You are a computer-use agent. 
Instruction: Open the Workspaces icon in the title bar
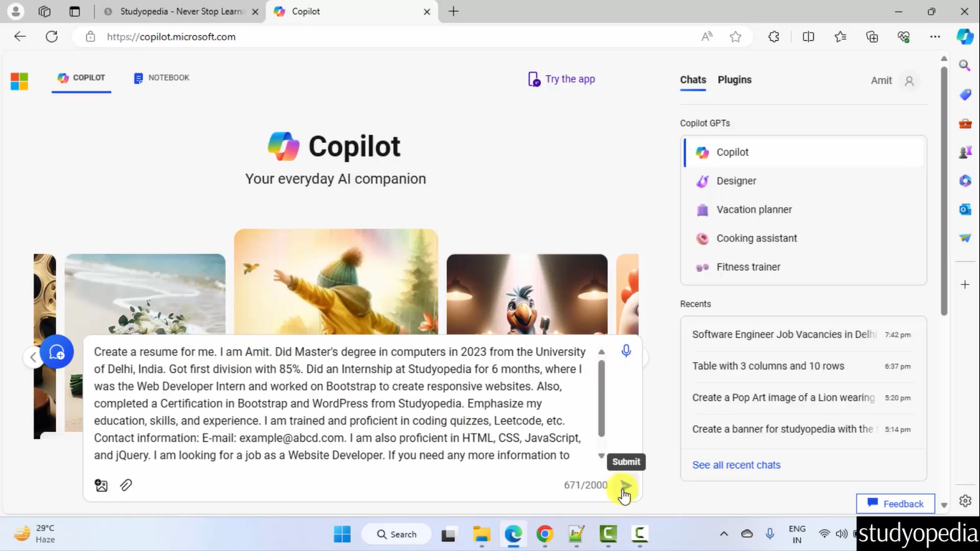click(44, 11)
